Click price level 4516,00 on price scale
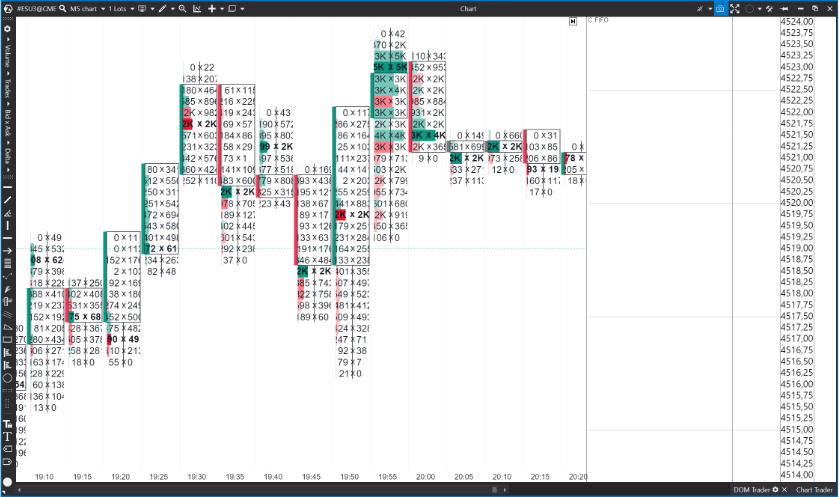839x497 pixels. (797, 384)
